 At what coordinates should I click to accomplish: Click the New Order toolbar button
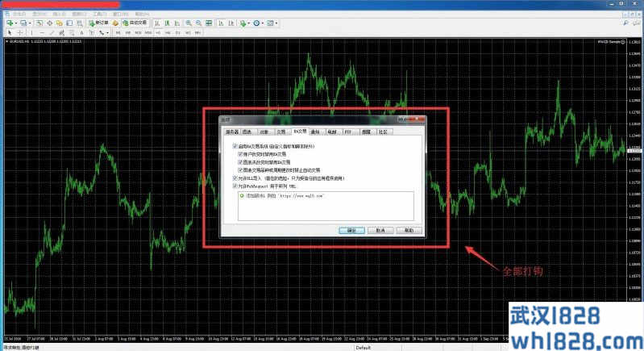tap(99, 23)
